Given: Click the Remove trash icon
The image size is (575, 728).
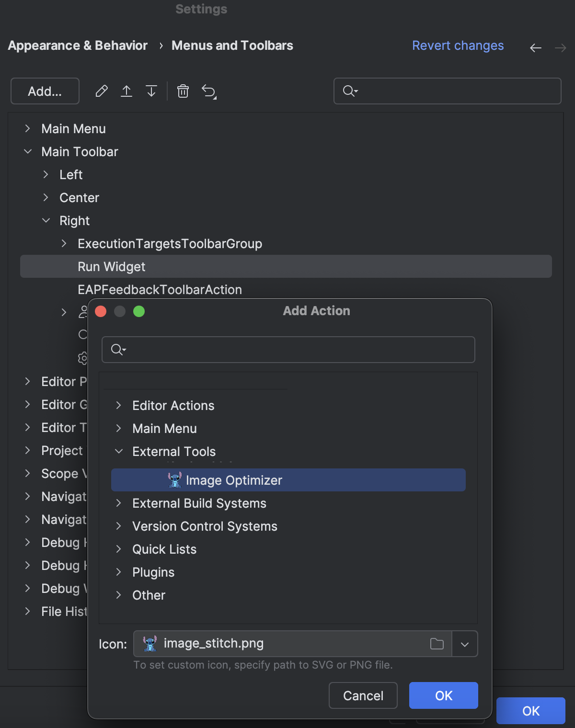Looking at the screenshot, I should click(x=183, y=91).
